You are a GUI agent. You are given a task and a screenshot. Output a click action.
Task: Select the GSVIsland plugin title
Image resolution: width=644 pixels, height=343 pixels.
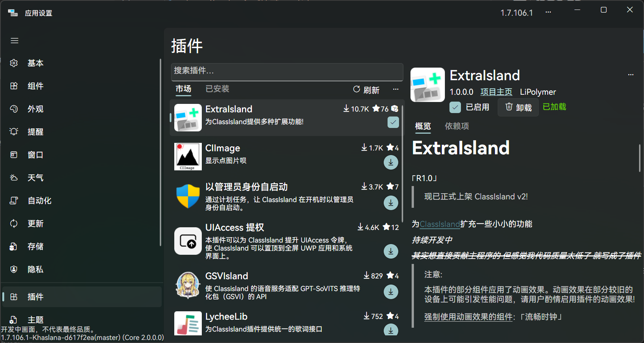(227, 276)
